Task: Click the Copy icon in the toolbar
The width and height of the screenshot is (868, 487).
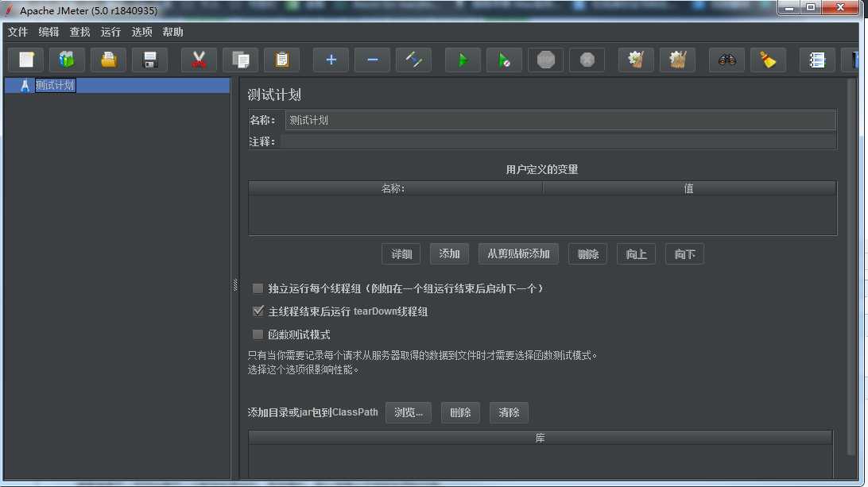Action: point(240,60)
